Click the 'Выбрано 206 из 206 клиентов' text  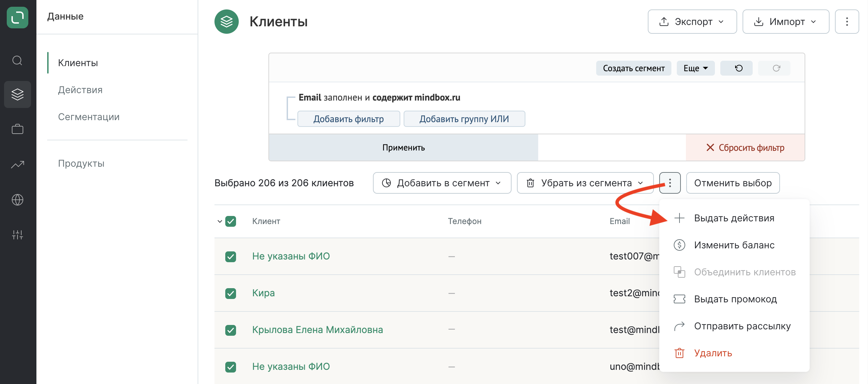tap(284, 183)
